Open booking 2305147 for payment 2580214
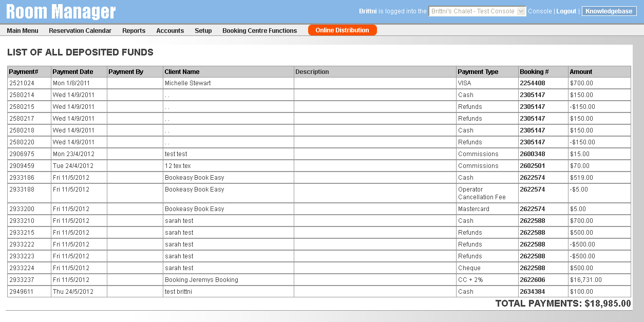The width and height of the screenshot is (644, 322). [533, 95]
